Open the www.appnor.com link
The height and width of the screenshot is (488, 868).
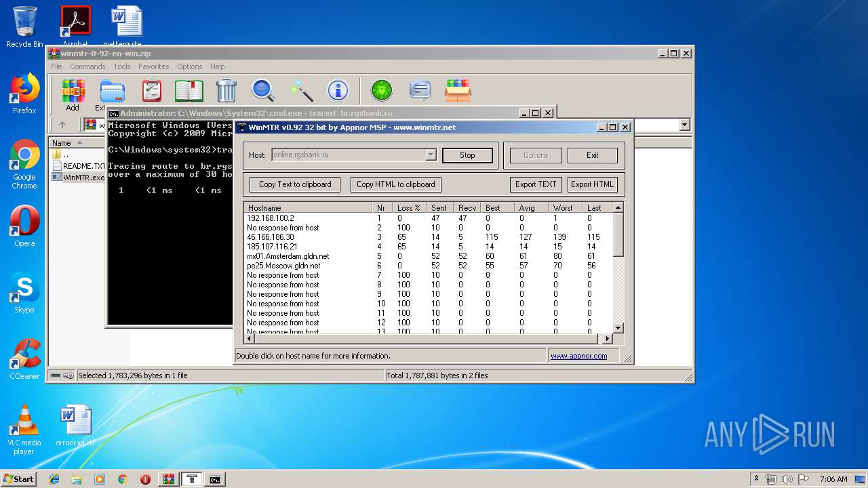tap(578, 356)
